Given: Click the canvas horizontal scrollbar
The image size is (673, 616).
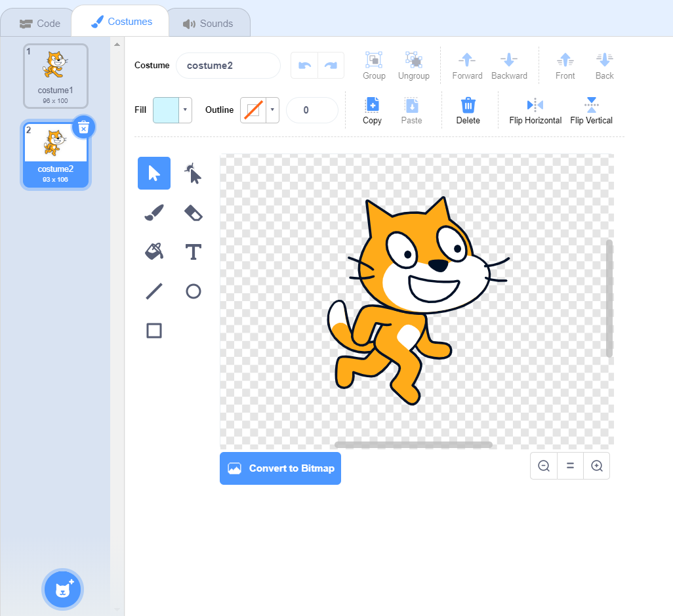Looking at the screenshot, I should click(x=413, y=445).
